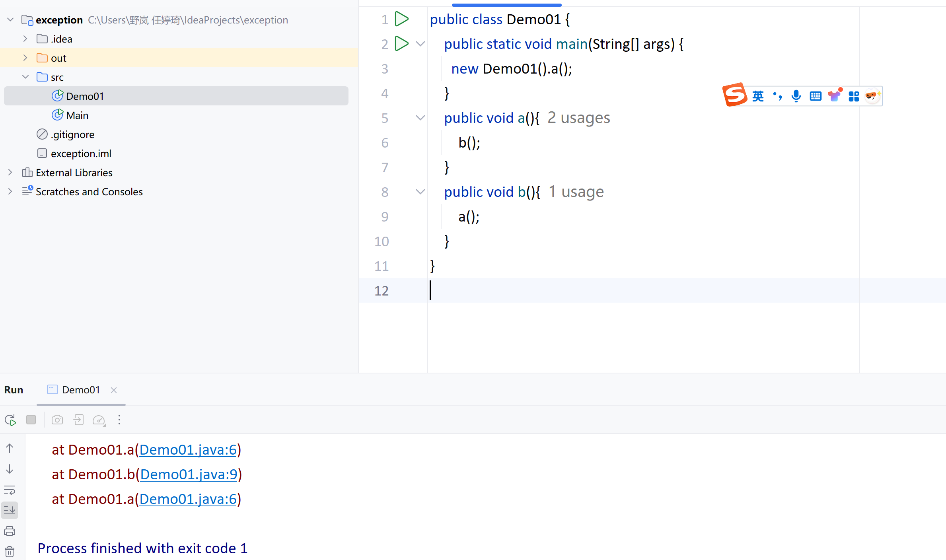Click the run gutter arrow beside main method
The width and height of the screenshot is (946, 560).
click(x=401, y=44)
